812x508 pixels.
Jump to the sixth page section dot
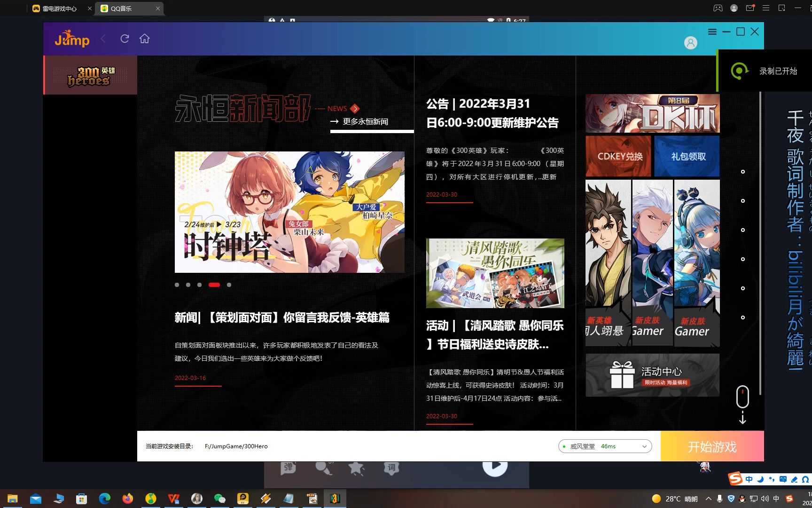(x=743, y=317)
